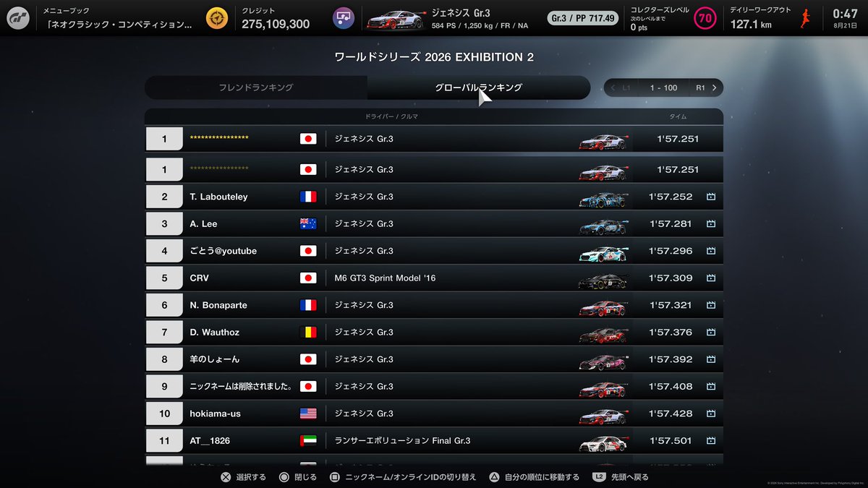Select driver name T. Labouteley

coord(218,197)
